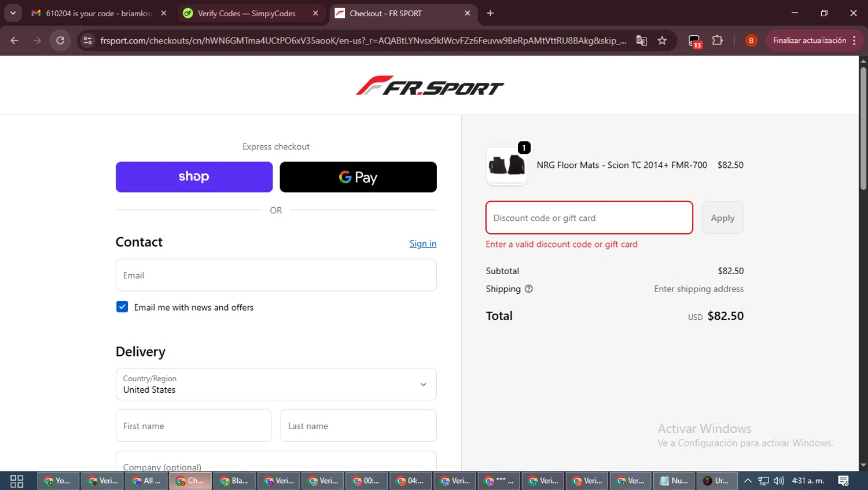868x490 pixels.
Task: Open the '*** ...' Chrome taskbar window
Action: pyautogui.click(x=498, y=481)
